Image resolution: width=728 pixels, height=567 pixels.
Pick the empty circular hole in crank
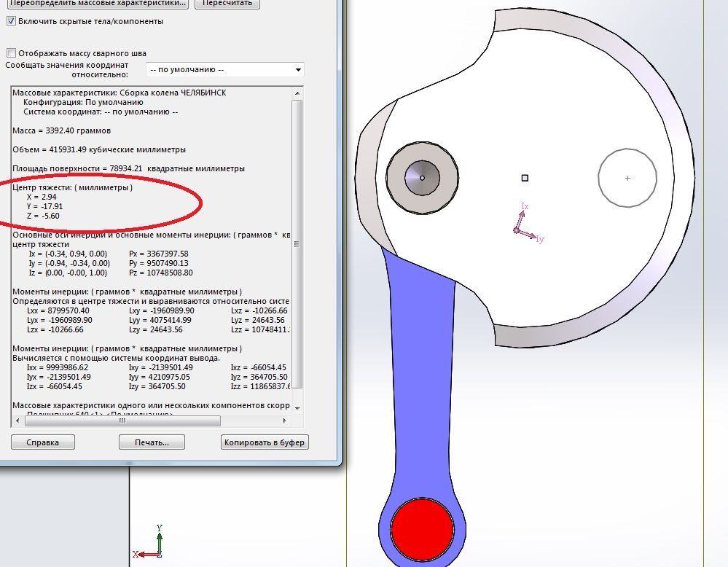(627, 178)
